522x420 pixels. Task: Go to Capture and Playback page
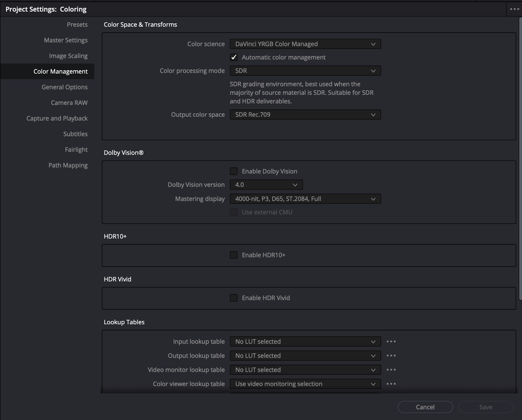57,118
